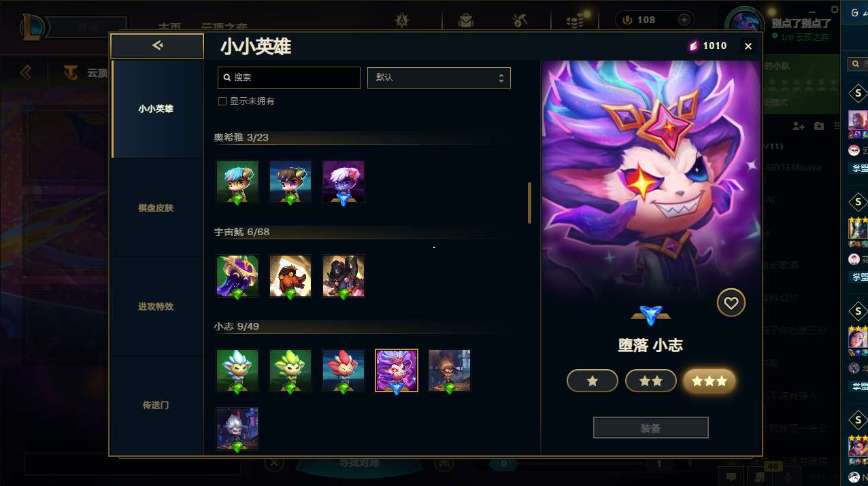The height and width of the screenshot is (486, 868).
Task: Favorite 堕落 小志 with the heart icon
Action: 731,303
